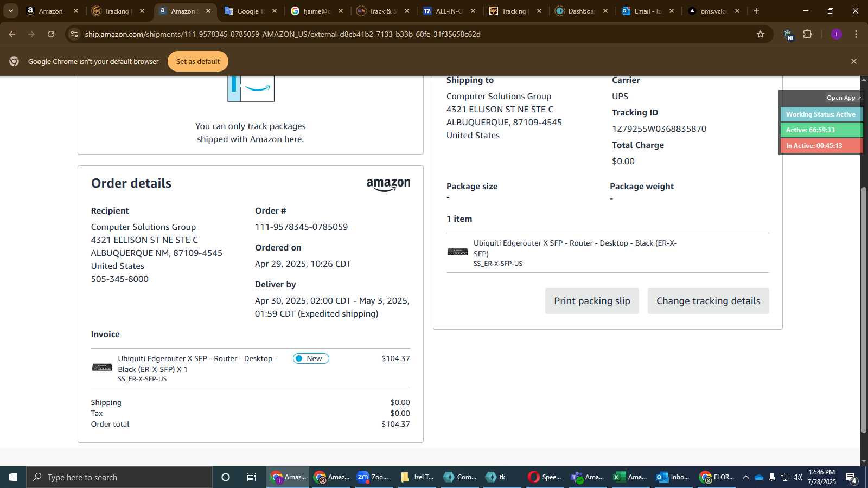
Task: Click the router thumbnail under 1 item
Action: (457, 252)
